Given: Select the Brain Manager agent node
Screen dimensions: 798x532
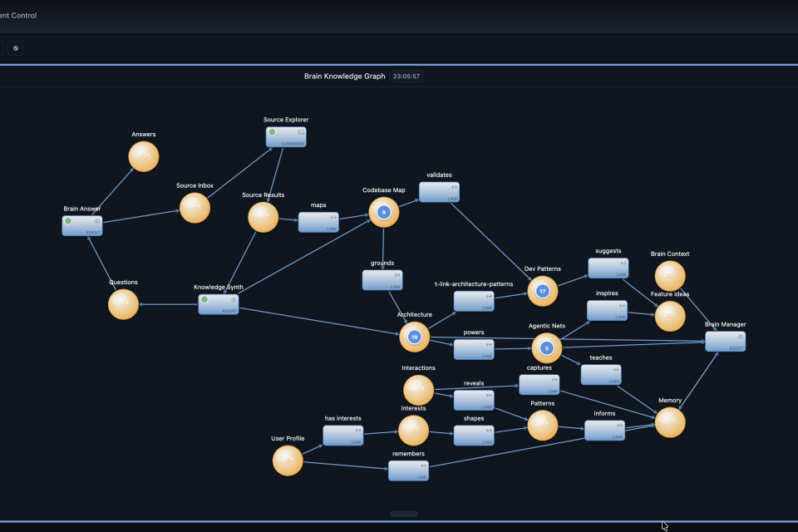Looking at the screenshot, I should (x=725, y=342).
